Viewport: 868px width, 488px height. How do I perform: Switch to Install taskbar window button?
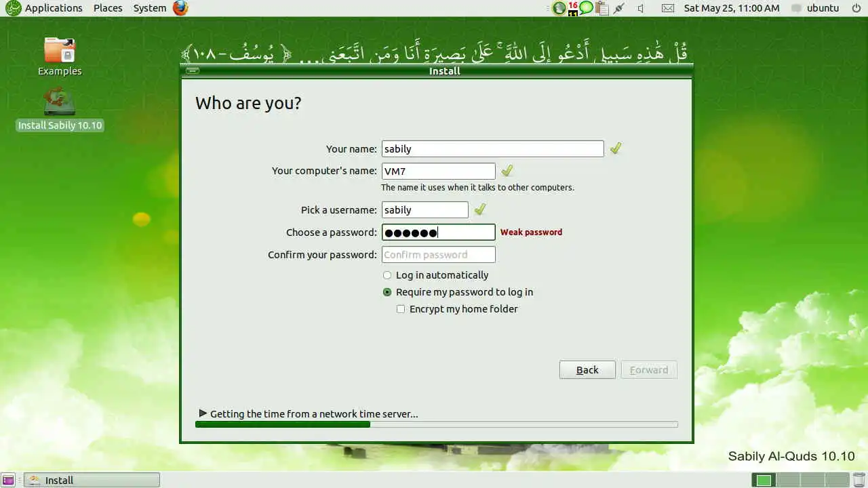(x=92, y=480)
